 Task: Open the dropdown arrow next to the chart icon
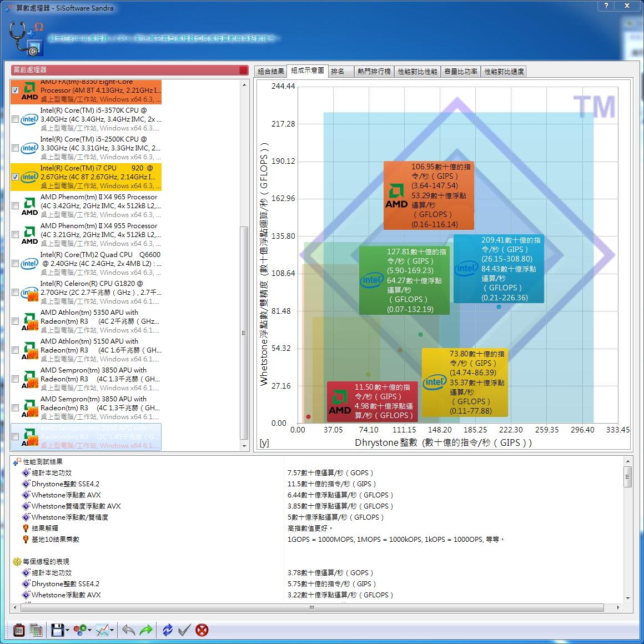(x=112, y=630)
